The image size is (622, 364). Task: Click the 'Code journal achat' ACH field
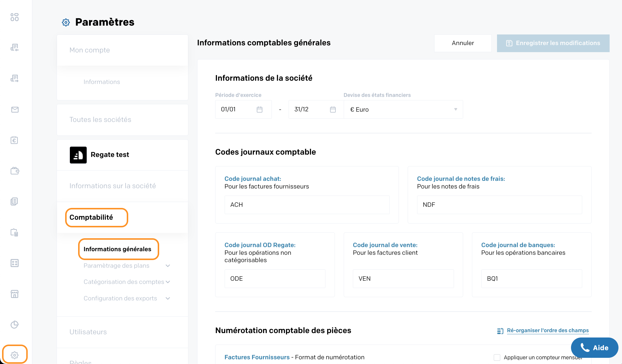point(307,205)
